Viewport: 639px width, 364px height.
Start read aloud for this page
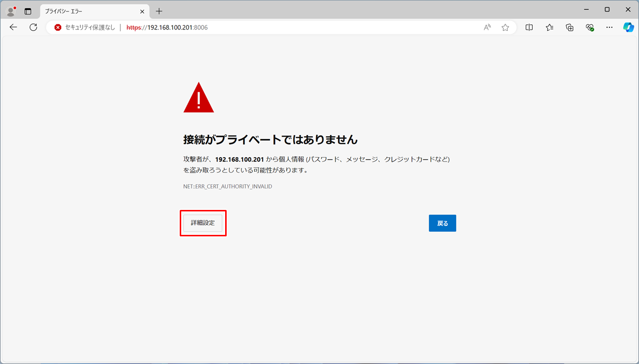[486, 27]
